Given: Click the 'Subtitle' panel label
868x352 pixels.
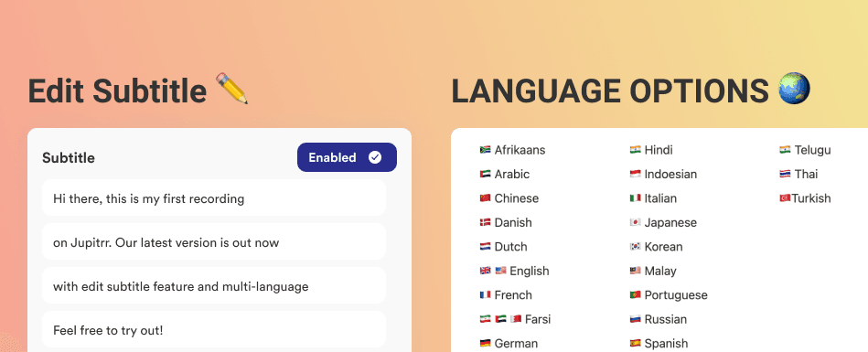Looking at the screenshot, I should [69, 158].
